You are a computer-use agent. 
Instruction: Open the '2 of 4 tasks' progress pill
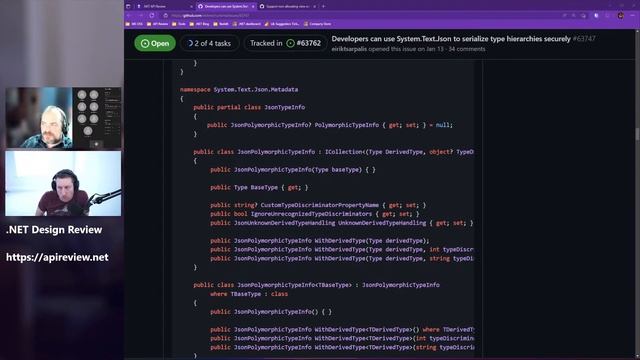(209, 43)
